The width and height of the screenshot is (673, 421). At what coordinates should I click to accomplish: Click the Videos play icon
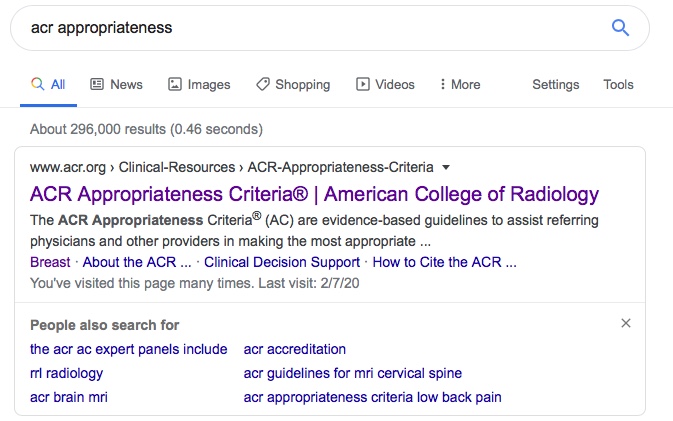[x=363, y=84]
